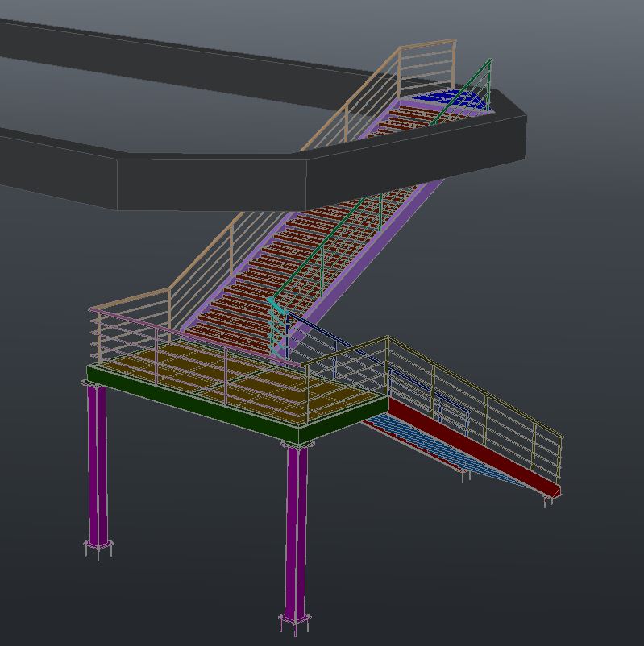Click the dark gray octagonal slab face
Image resolution: width=644 pixels, height=646 pixels.
coord(210,181)
